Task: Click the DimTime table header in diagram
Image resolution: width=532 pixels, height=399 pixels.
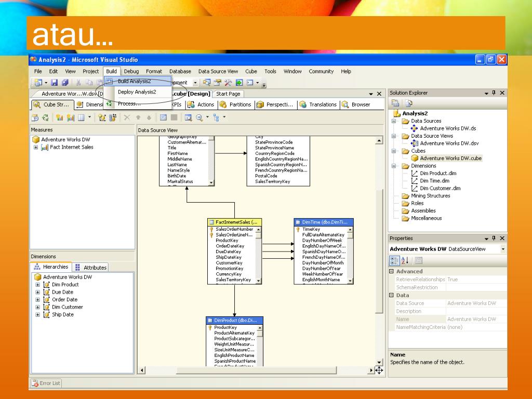Action: (x=324, y=222)
